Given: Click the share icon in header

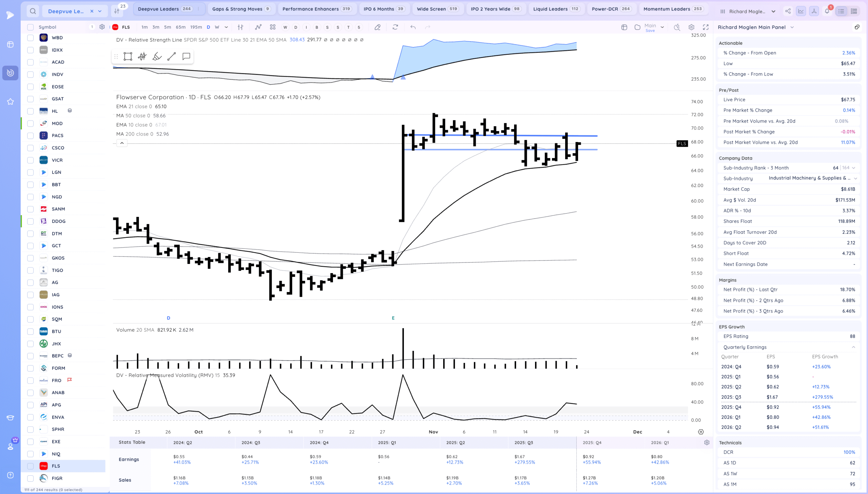Looking at the screenshot, I should 788,11.
